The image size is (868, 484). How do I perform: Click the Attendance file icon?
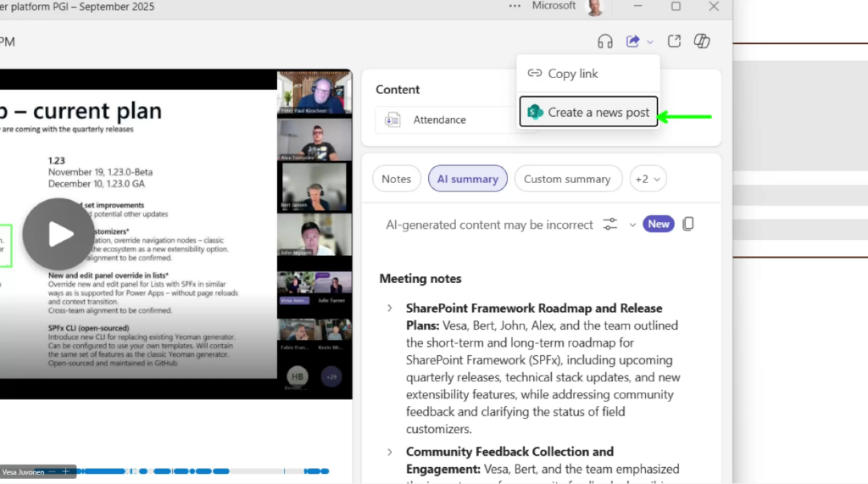point(393,120)
